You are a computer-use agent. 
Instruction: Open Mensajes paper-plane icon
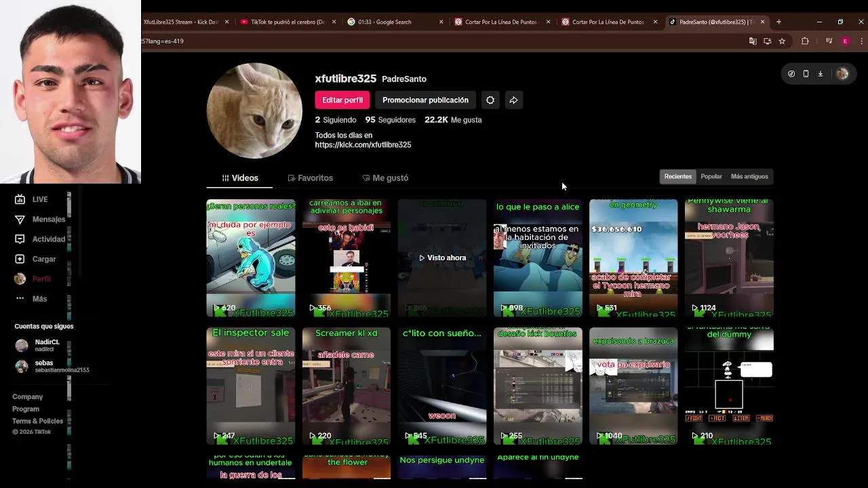tap(20, 220)
